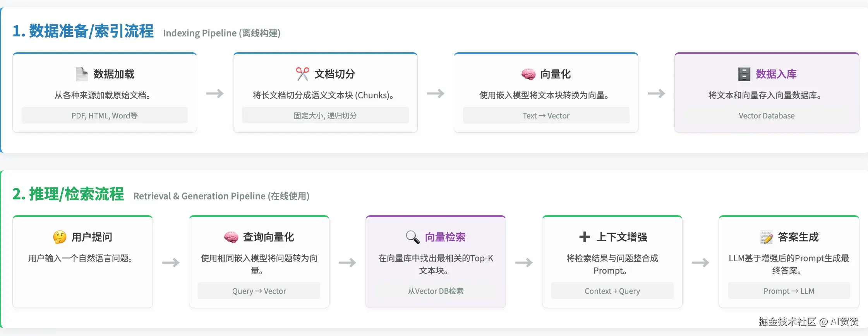
Task: Click the 'Vector Database' label
Action: click(767, 115)
